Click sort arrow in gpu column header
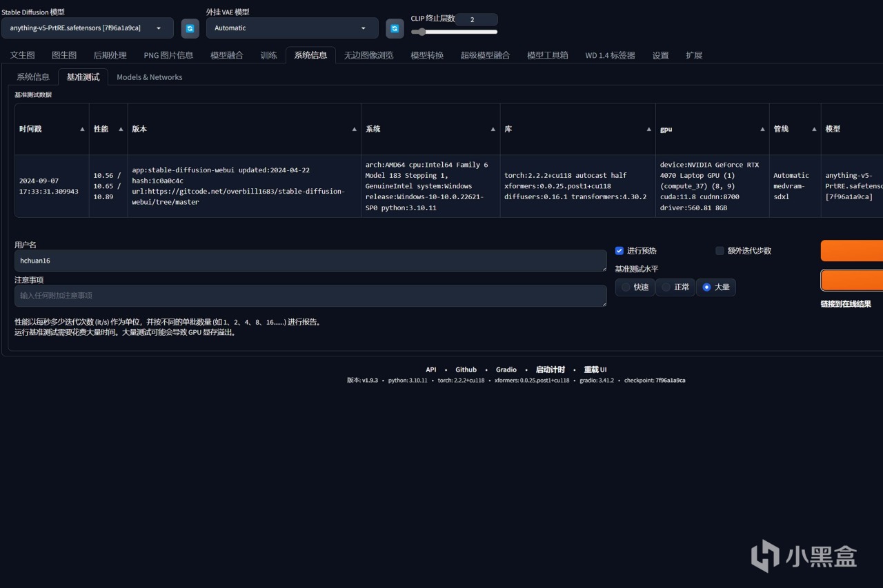The height and width of the screenshot is (588, 883). pos(763,130)
